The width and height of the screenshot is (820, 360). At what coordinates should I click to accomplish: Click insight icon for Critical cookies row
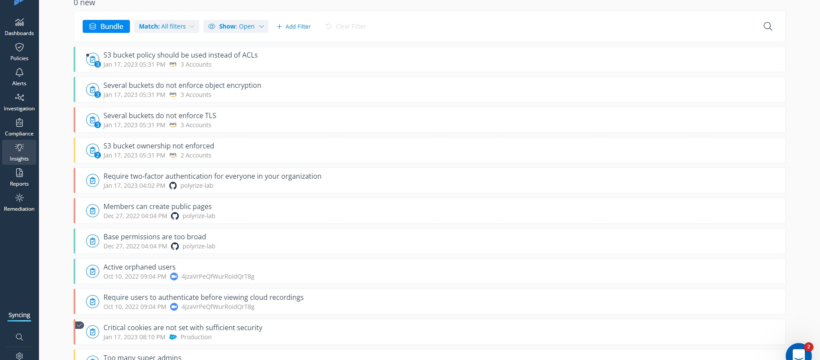click(93, 332)
